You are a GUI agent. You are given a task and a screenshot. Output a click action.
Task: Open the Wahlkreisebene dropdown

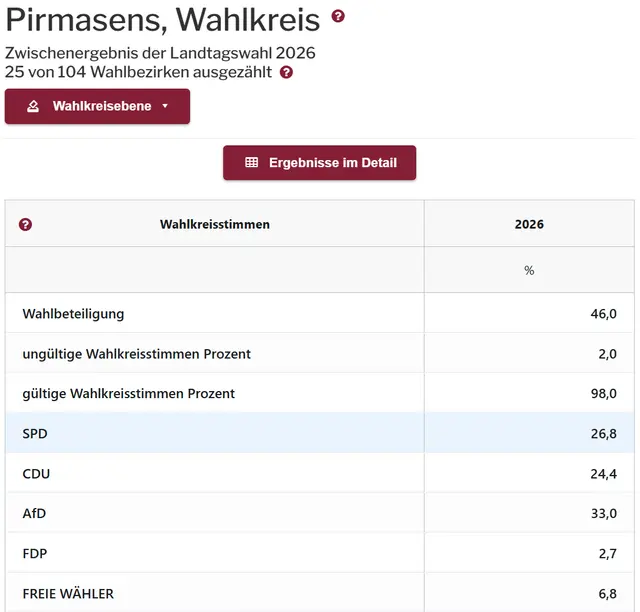[97, 106]
